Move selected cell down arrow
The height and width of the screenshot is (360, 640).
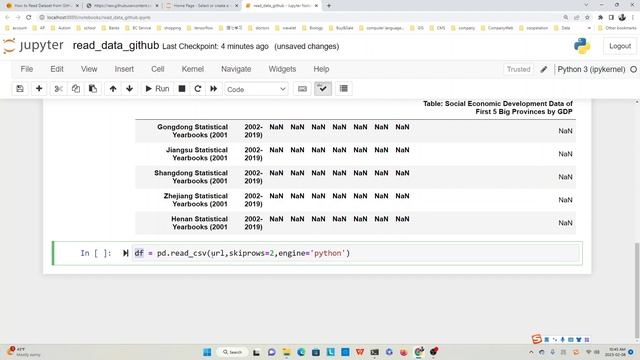(129, 89)
